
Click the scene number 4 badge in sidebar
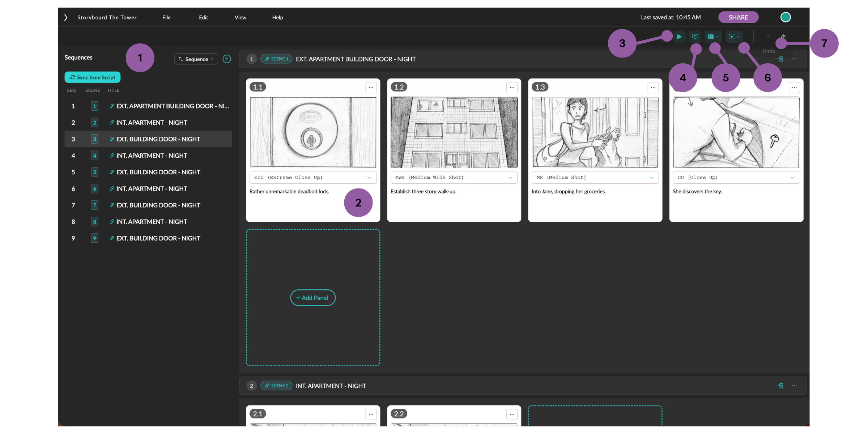click(94, 156)
